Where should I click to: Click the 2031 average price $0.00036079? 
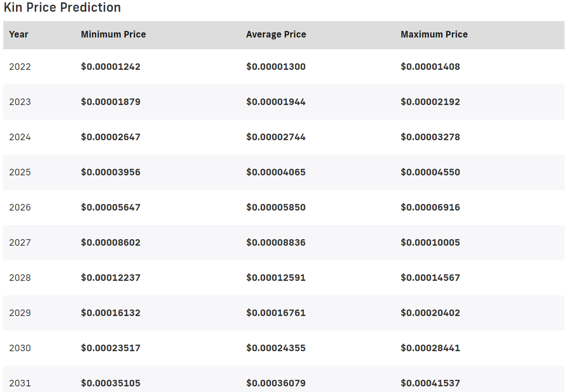(x=276, y=383)
